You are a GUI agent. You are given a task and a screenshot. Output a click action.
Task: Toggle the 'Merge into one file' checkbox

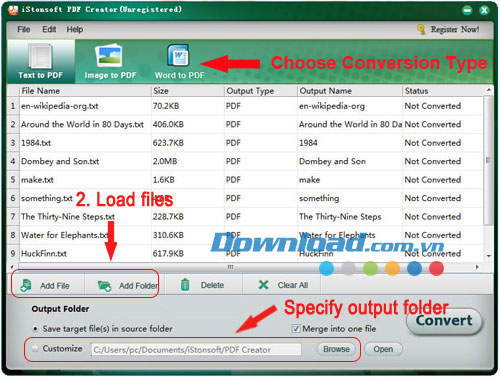296,329
